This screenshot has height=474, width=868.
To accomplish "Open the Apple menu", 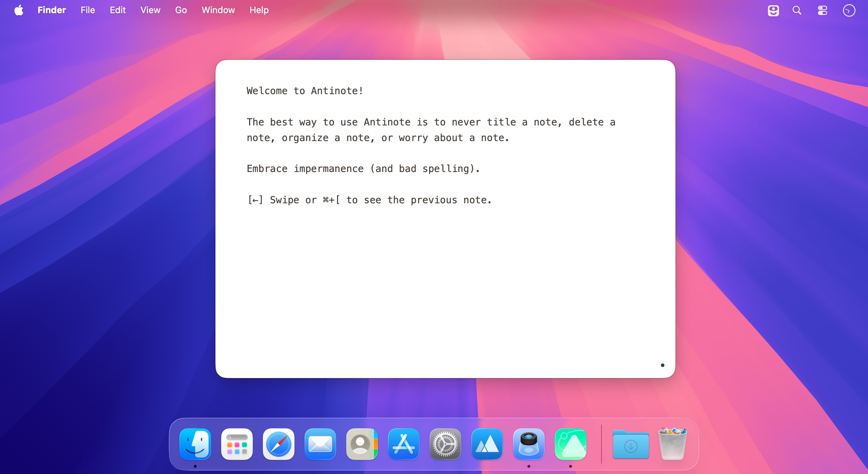I will tap(19, 10).
